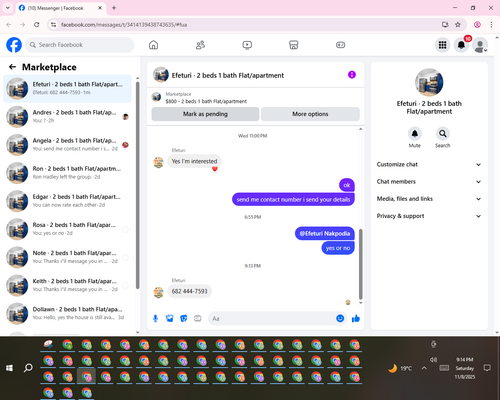Open conversation info purple icon

point(352,75)
